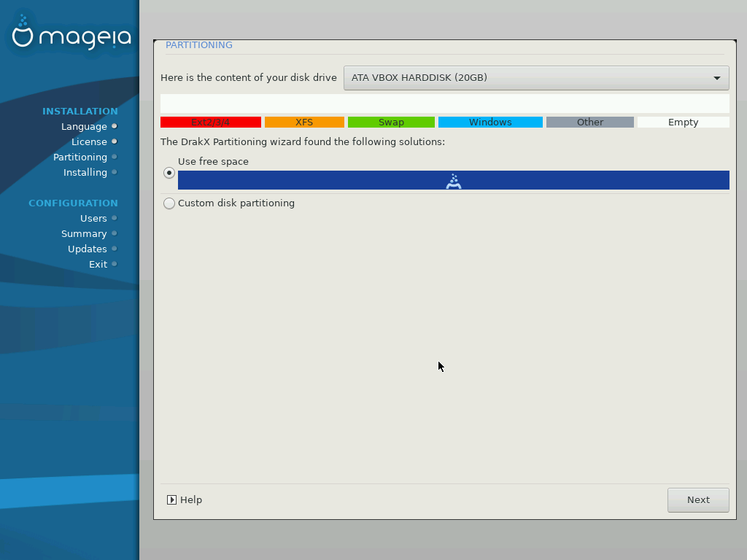This screenshot has width=747, height=560.
Task: Click the Mageia logo in sidebar
Action: pos(71,34)
